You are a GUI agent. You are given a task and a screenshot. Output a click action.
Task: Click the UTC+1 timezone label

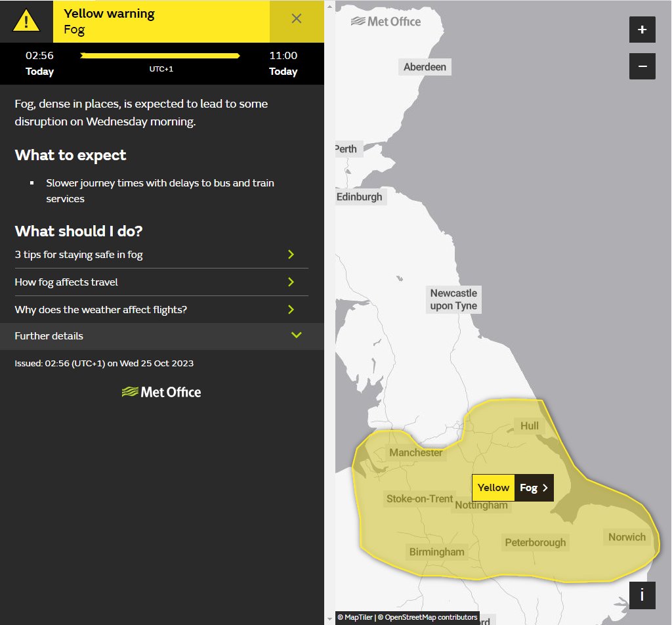point(161,69)
